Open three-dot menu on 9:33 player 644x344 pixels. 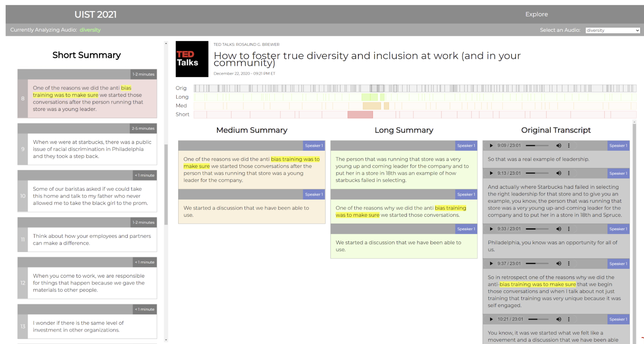(x=569, y=229)
